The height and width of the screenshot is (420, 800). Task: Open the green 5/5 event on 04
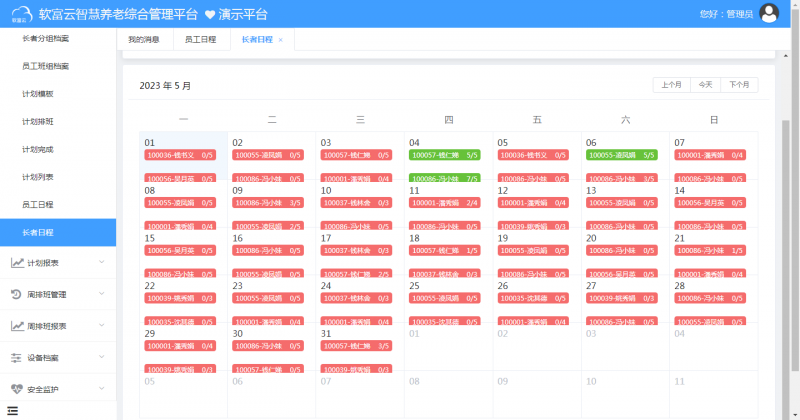(x=444, y=155)
